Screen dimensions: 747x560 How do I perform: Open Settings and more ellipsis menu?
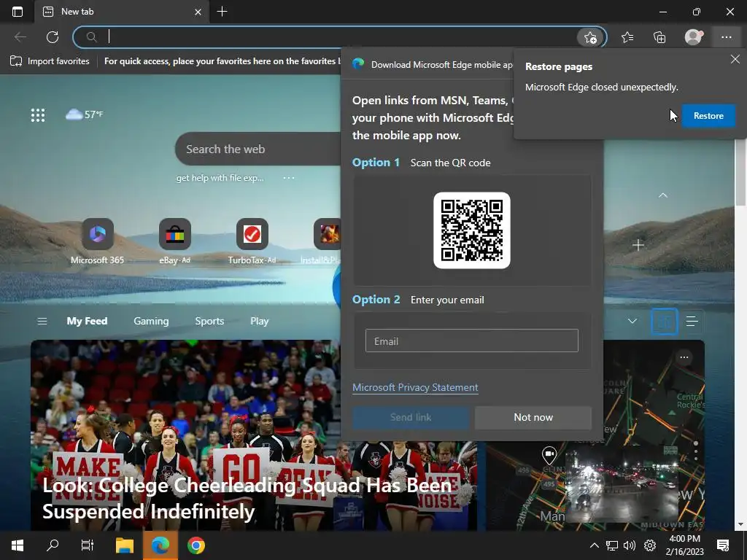click(726, 37)
